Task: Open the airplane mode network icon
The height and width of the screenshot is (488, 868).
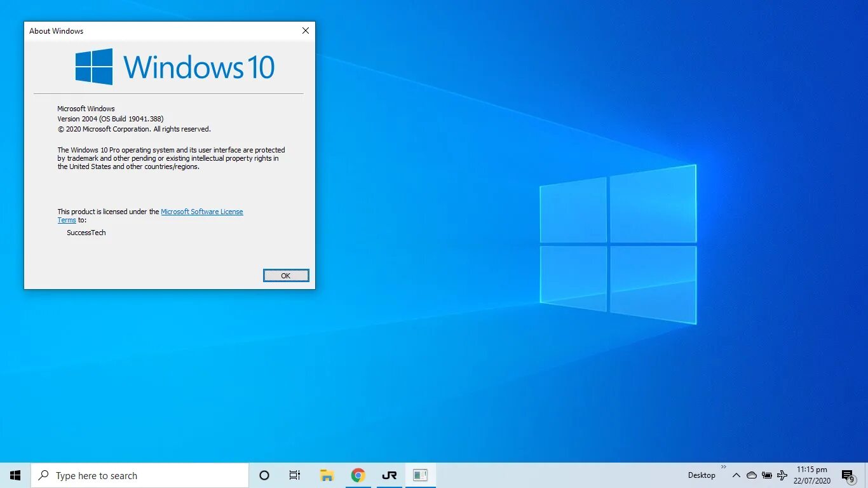Action: pos(782,475)
